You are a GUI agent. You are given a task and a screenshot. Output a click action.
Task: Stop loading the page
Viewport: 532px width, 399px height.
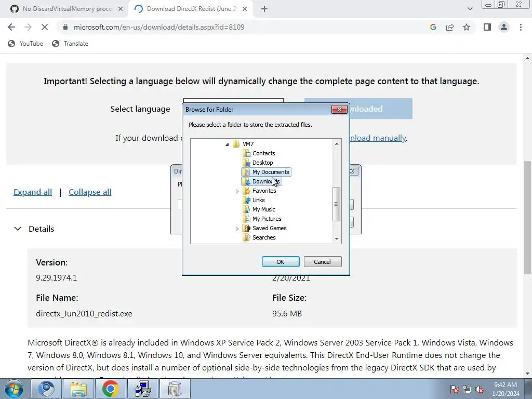click(45, 27)
